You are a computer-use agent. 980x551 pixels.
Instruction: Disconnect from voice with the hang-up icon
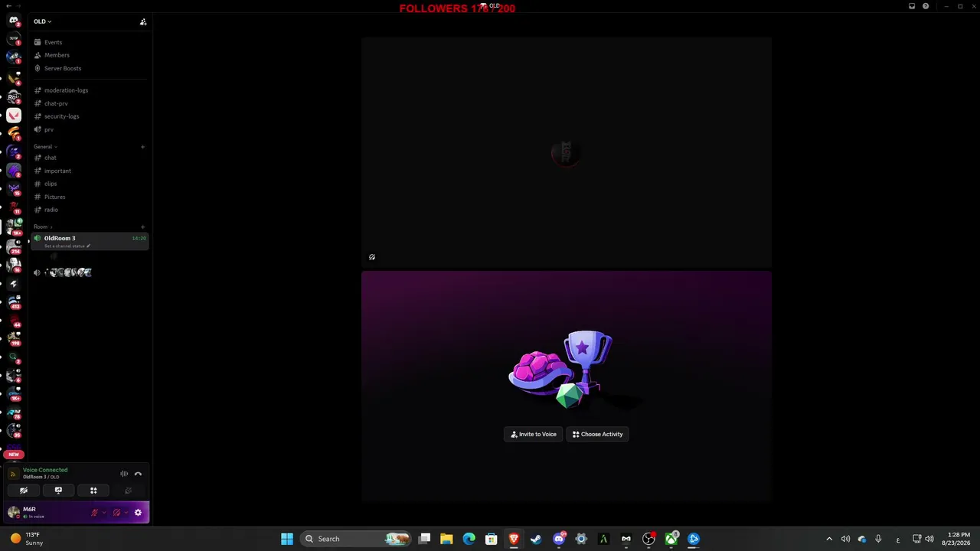coord(138,474)
